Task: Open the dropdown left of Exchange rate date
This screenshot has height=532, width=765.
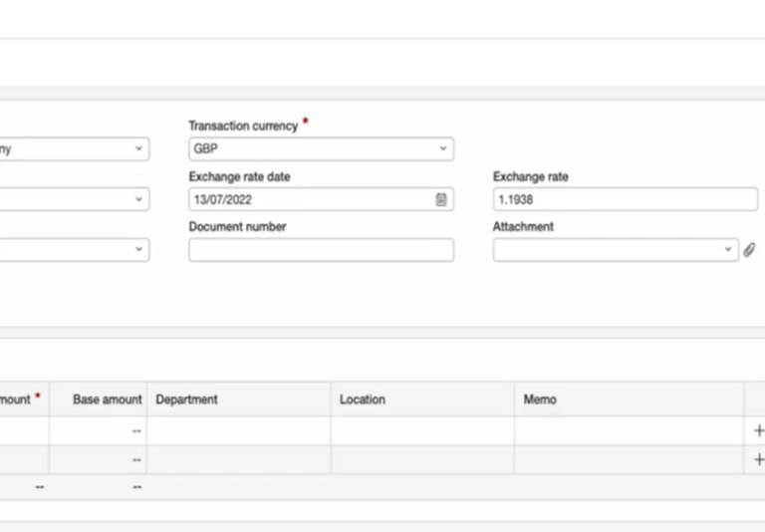Action: tap(74, 199)
